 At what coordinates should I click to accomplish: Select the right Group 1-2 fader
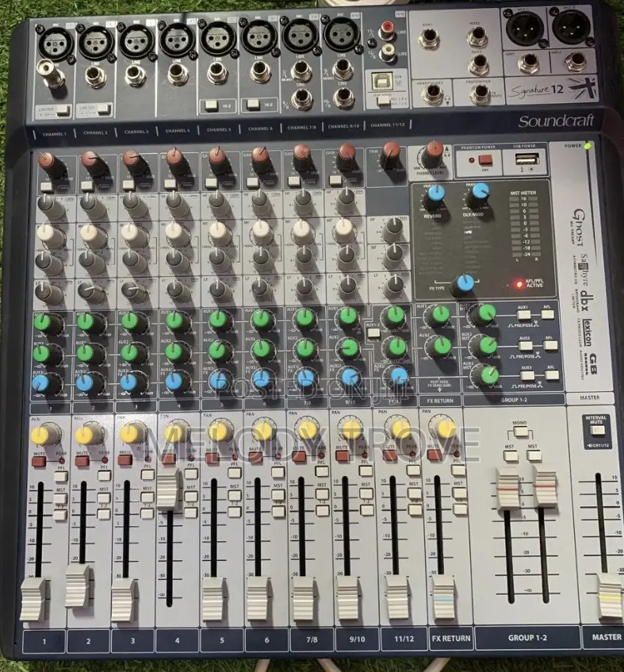click(546, 486)
